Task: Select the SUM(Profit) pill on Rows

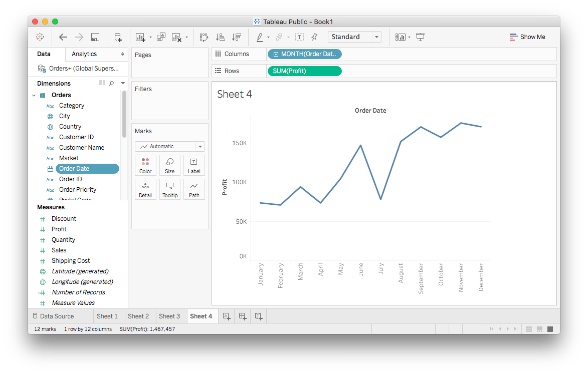Action: [304, 71]
